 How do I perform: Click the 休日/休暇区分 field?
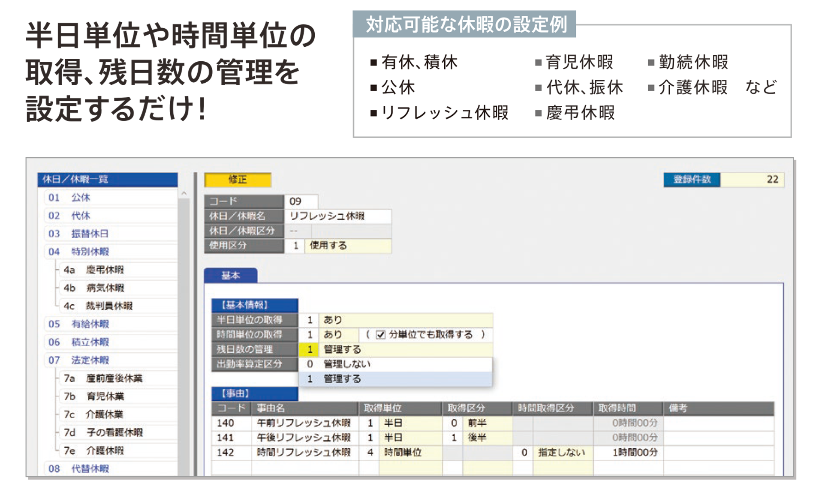(x=338, y=231)
